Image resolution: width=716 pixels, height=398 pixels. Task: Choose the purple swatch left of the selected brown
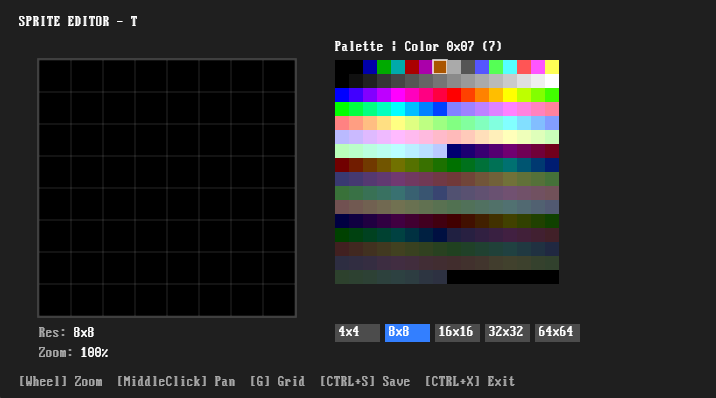[426, 67]
